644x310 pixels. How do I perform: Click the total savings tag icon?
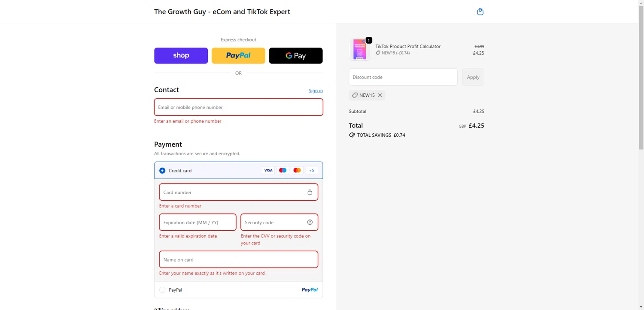tap(352, 135)
